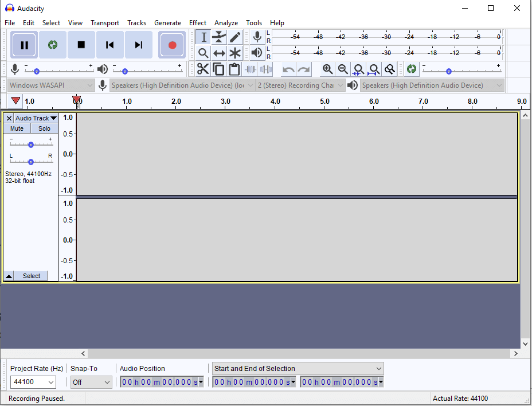Select the Zoom (magnifier) tool
The height and width of the screenshot is (406, 532).
tap(204, 53)
